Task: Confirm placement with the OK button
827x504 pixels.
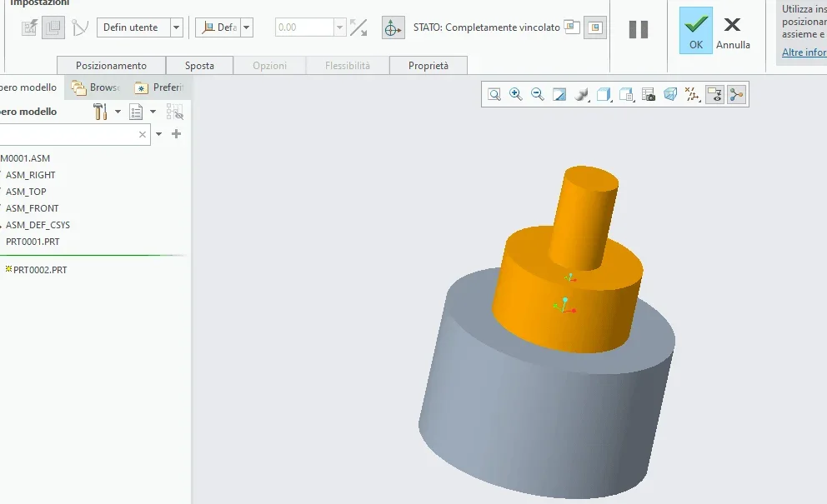Action: [695, 31]
